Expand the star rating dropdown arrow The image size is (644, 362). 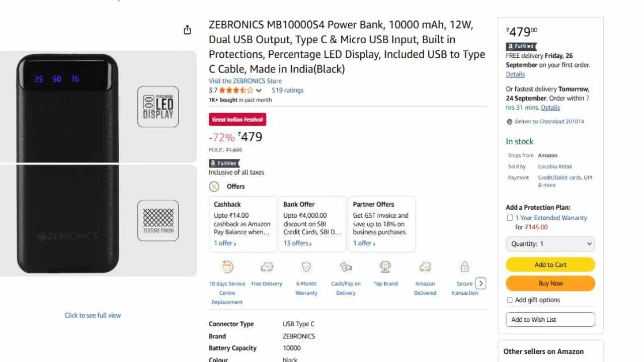258,90
